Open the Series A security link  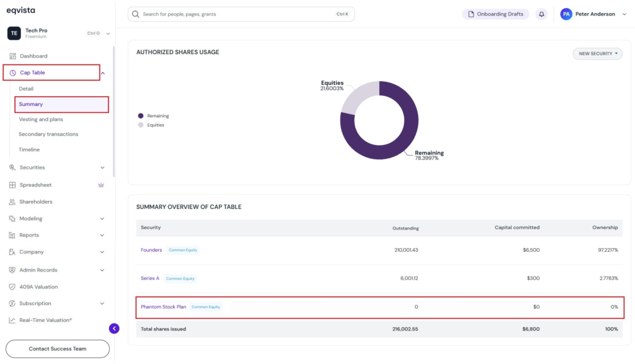point(150,278)
